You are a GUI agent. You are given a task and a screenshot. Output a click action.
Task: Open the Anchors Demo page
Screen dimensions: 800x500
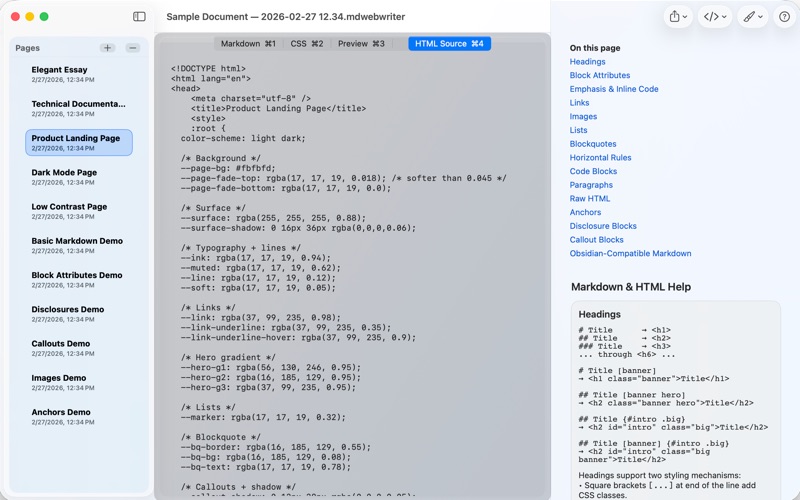click(x=79, y=416)
